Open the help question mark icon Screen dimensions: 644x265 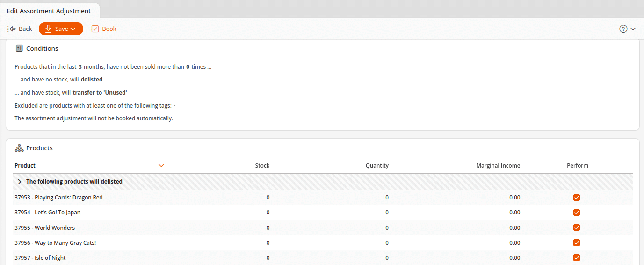coord(623,29)
